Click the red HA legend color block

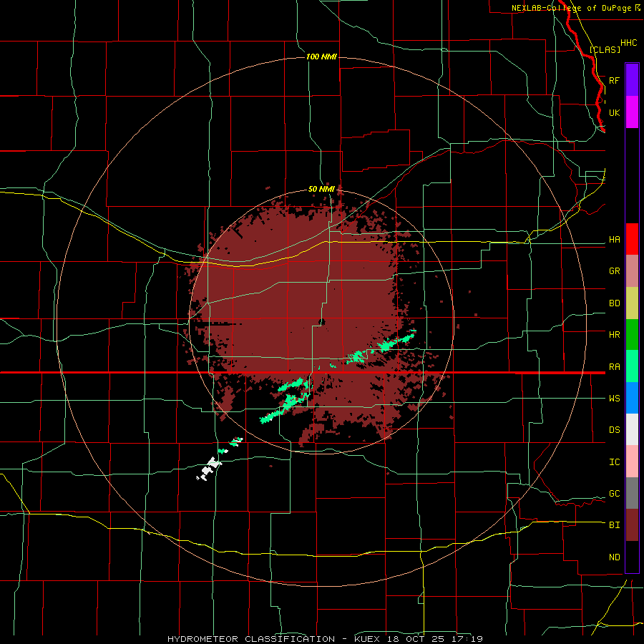pyautogui.click(x=632, y=239)
